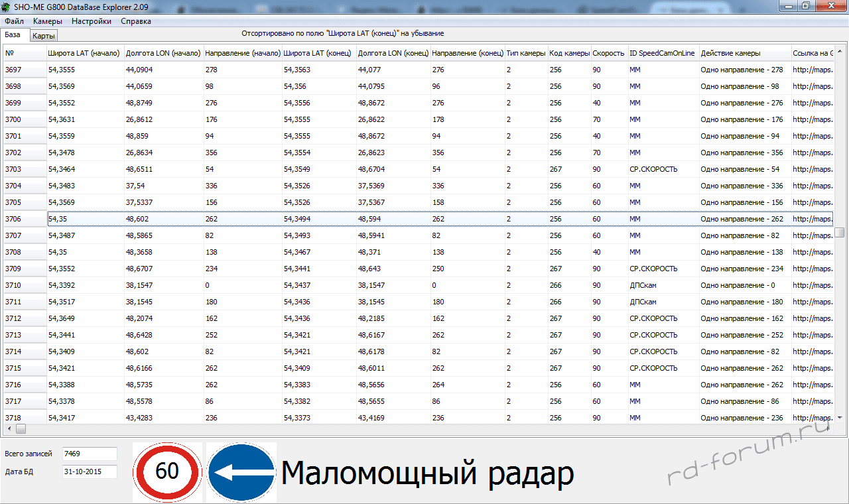Image resolution: width=849 pixels, height=504 pixels.
Task: Open the Справка menu
Action: click(x=136, y=21)
